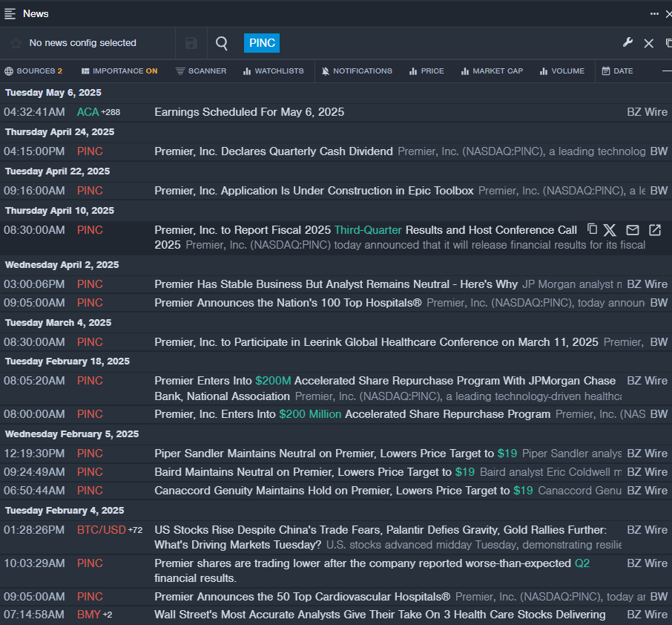Copy headline text of Third-Quarter Results story
The image size is (672, 625).
tap(593, 229)
